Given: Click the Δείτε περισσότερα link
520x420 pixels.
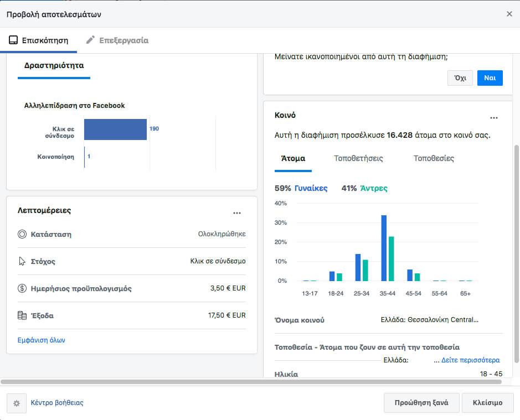Looking at the screenshot, I should (x=470, y=360).
